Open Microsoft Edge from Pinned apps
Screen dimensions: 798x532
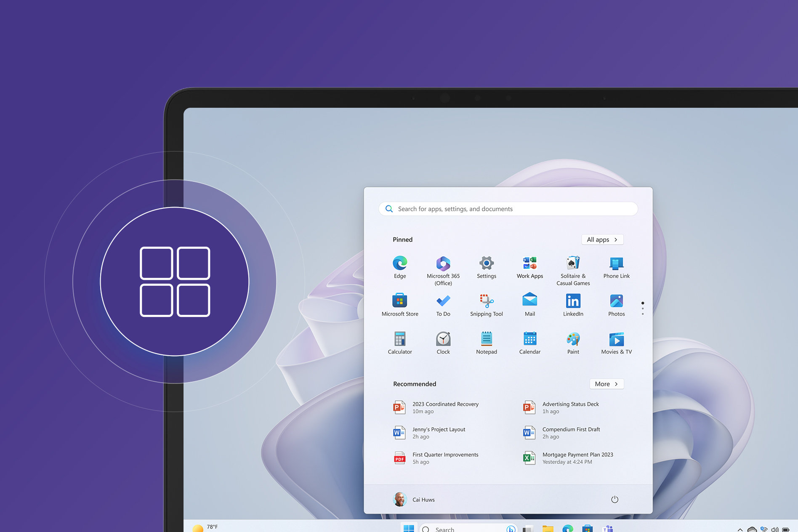(x=400, y=264)
